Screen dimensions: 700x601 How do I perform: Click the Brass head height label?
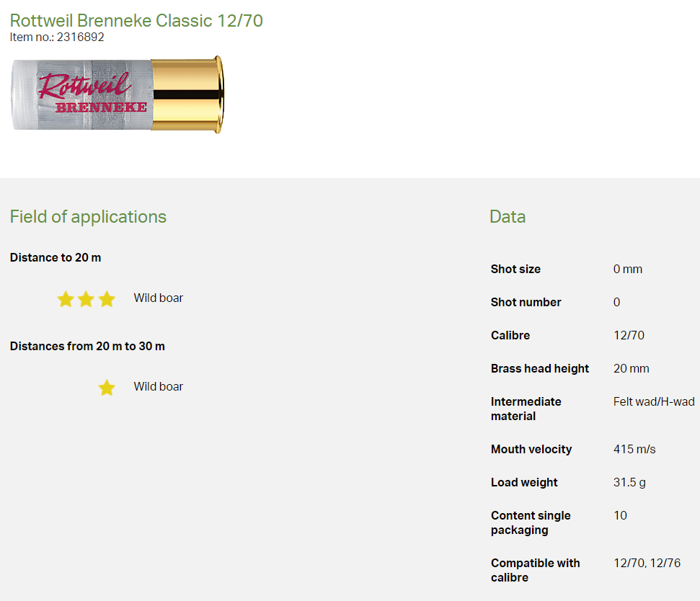540,369
